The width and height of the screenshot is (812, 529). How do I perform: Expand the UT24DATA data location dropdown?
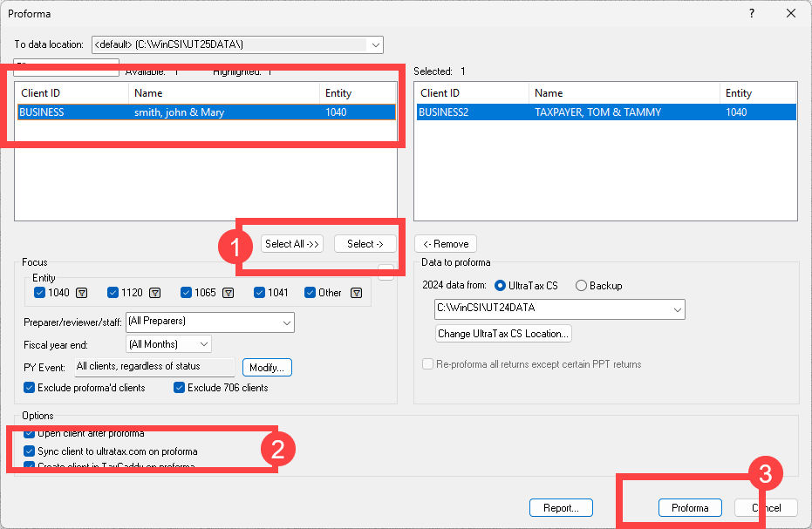point(676,309)
